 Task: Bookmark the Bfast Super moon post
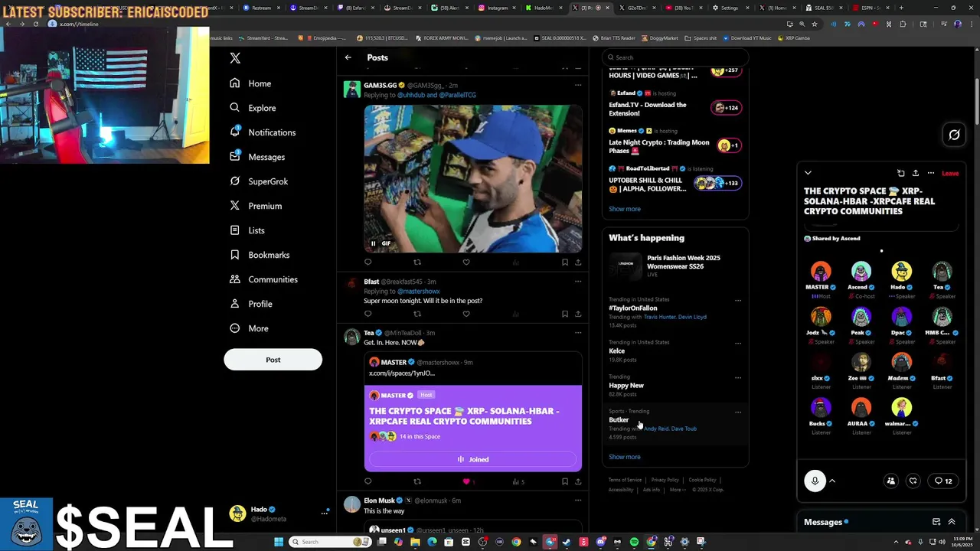click(x=565, y=314)
